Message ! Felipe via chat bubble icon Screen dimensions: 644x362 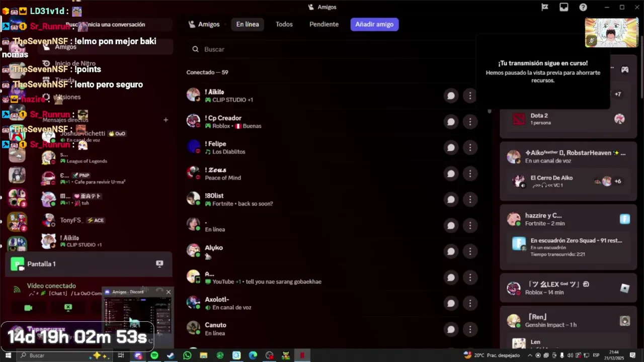tap(451, 147)
